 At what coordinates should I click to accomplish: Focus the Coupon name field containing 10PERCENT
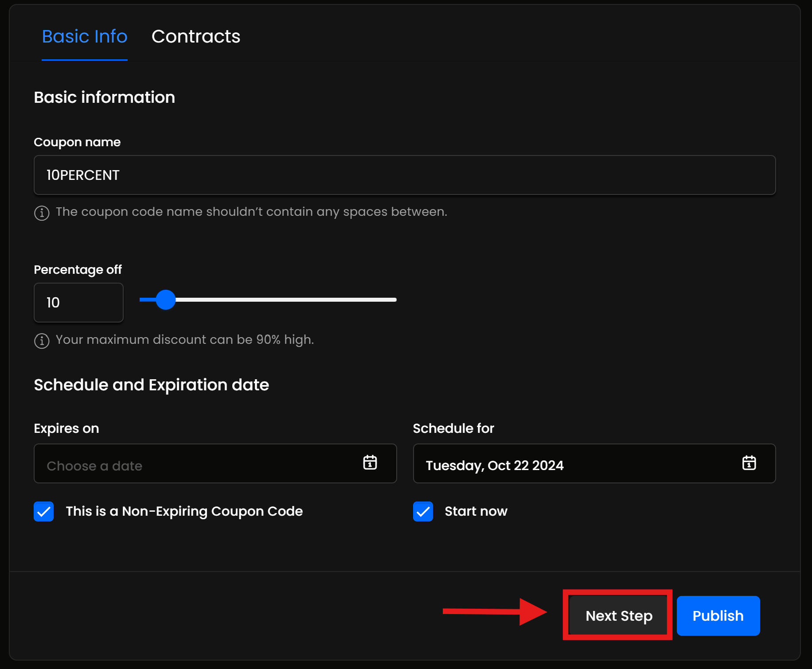404,175
